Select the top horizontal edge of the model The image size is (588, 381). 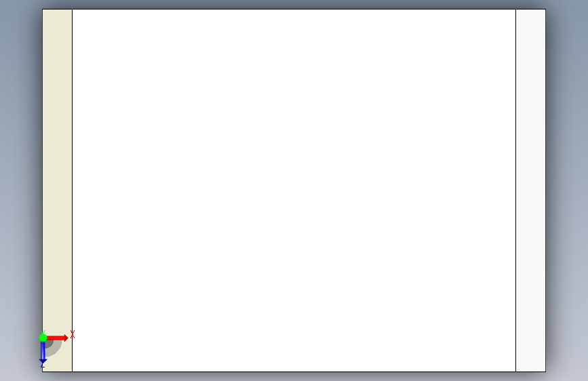click(x=294, y=9)
